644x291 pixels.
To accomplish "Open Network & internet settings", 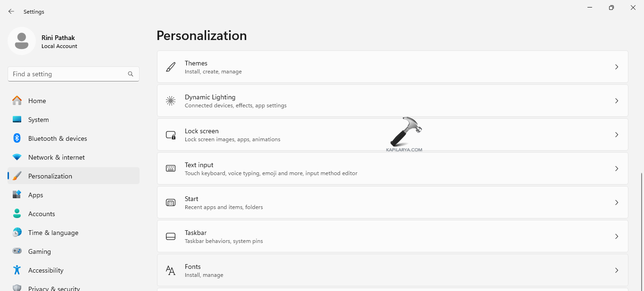I will (56, 157).
